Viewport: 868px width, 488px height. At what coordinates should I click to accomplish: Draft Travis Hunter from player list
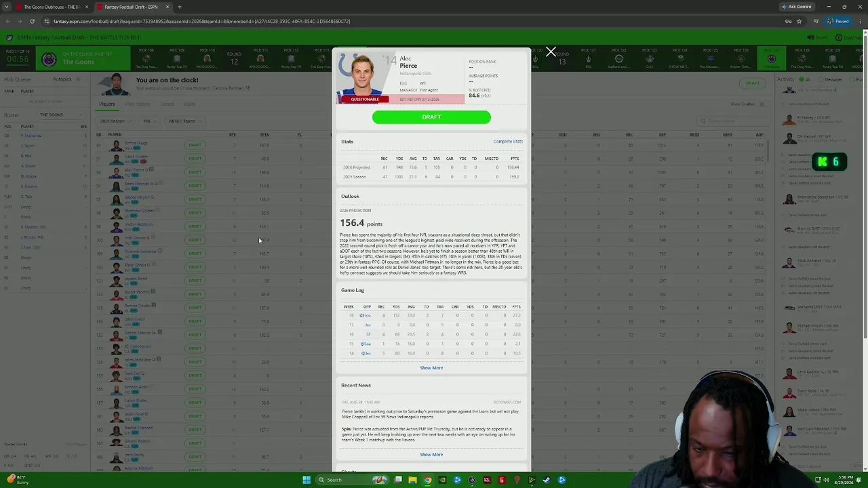coord(195,159)
